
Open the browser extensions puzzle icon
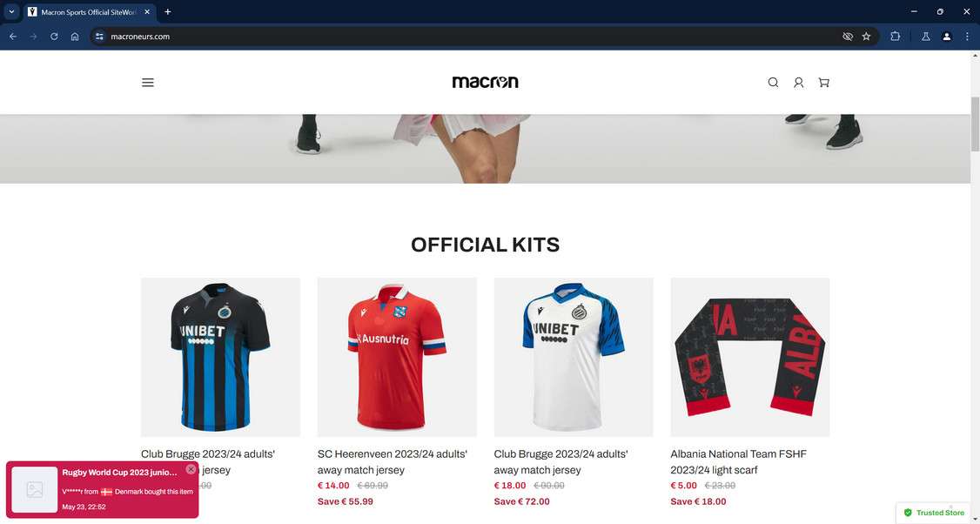[895, 37]
